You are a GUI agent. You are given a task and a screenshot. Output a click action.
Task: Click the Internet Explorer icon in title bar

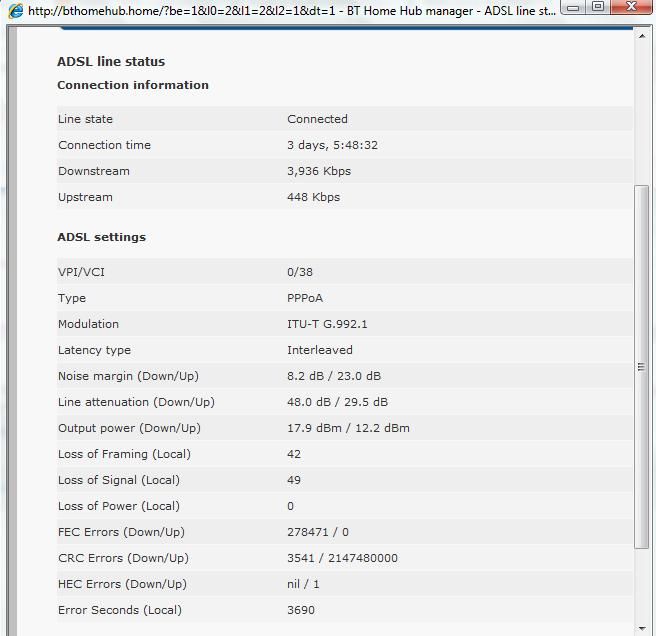coord(14,9)
